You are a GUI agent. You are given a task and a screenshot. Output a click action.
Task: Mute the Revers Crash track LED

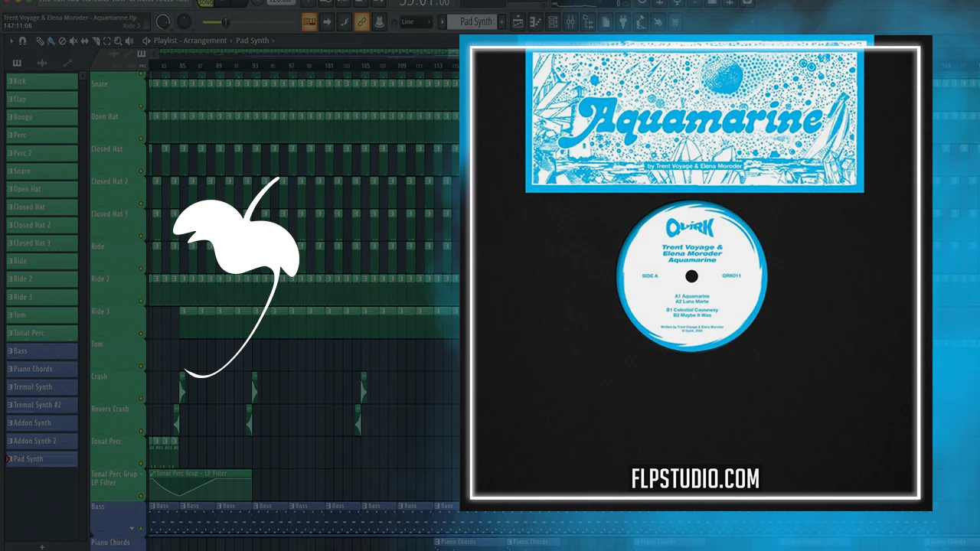pyautogui.click(x=141, y=432)
